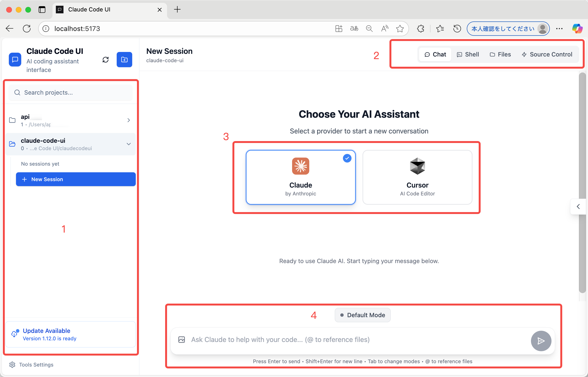Expand the right-side collapsed panel arrow
Image resolution: width=588 pixels, height=377 pixels.
point(578,207)
